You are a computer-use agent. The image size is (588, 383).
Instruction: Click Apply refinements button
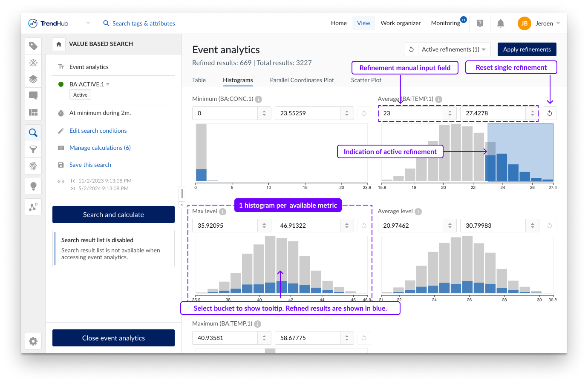[x=527, y=49]
